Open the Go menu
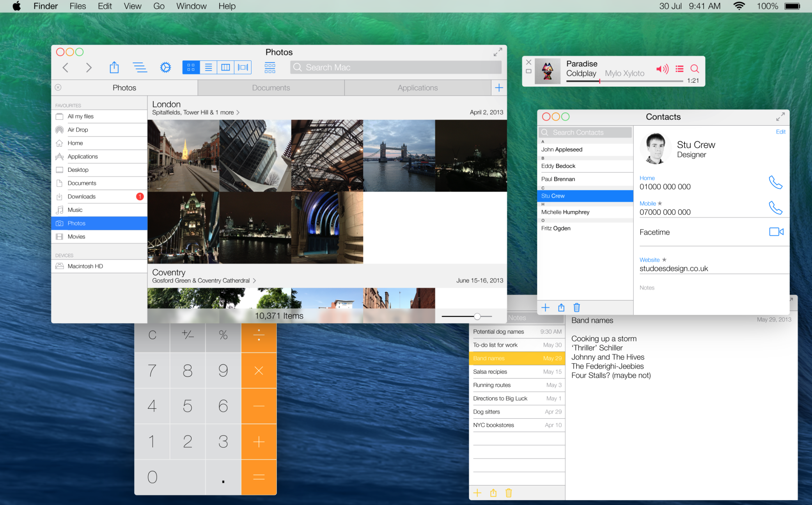This screenshot has height=505, width=812. point(159,6)
